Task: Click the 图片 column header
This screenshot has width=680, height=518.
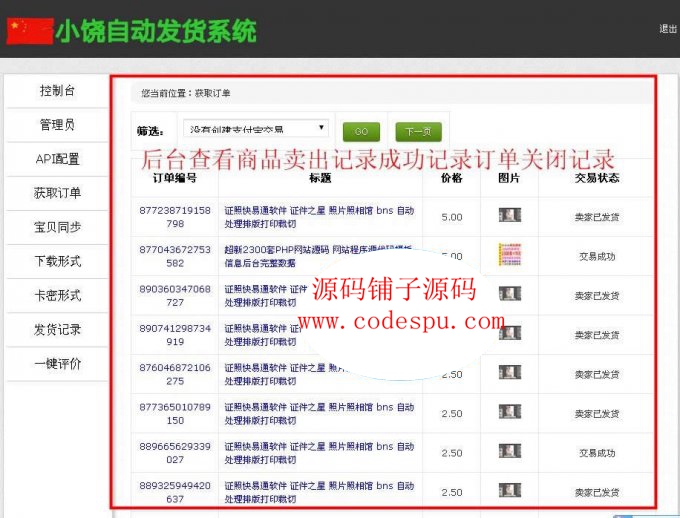Action: tap(509, 178)
